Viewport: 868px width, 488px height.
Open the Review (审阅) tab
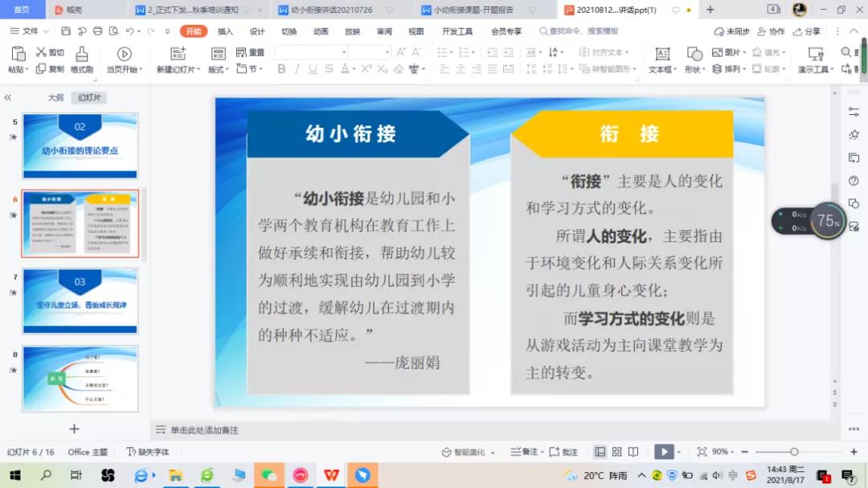(x=384, y=31)
